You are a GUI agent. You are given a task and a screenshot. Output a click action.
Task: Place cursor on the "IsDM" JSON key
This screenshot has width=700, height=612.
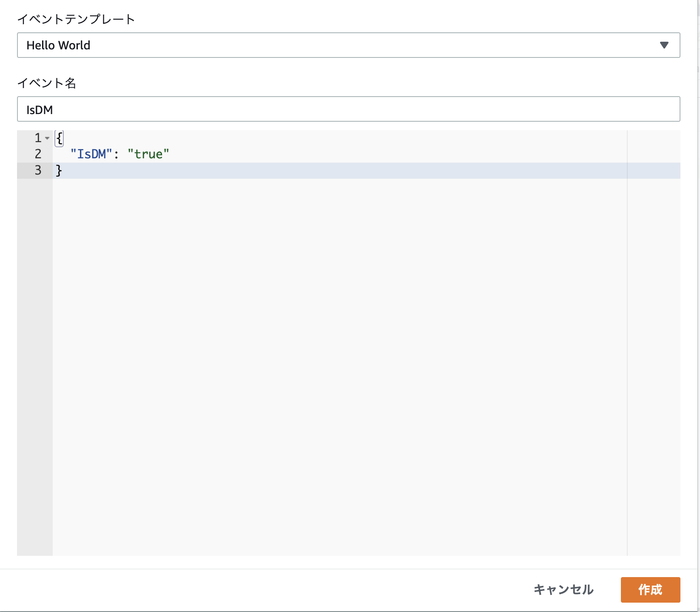91,154
